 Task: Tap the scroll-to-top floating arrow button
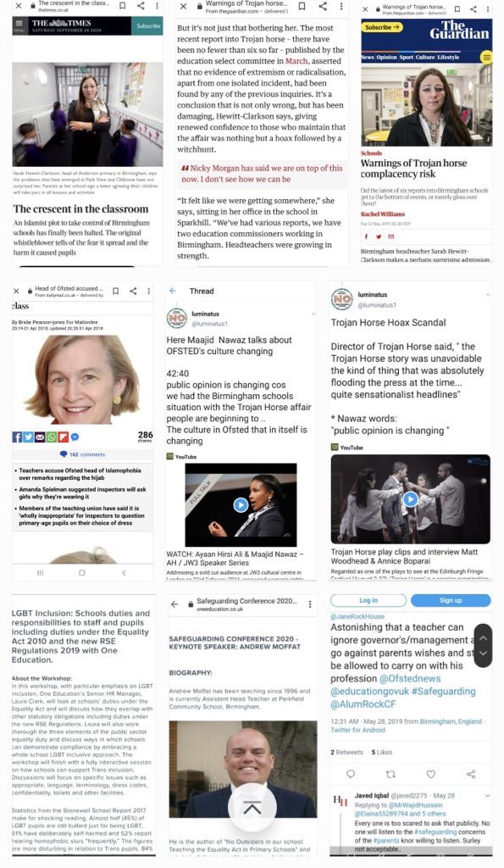tap(252, 808)
